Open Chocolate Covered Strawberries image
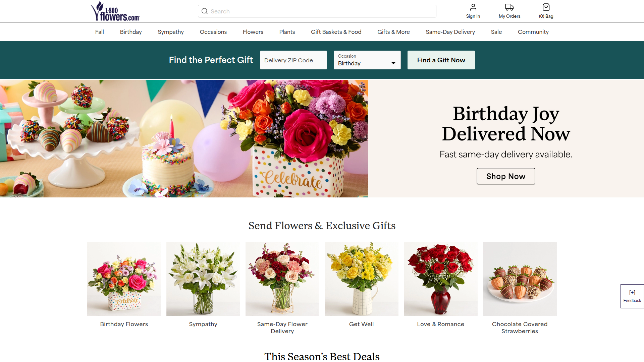The height and width of the screenshot is (362, 644). point(520,279)
